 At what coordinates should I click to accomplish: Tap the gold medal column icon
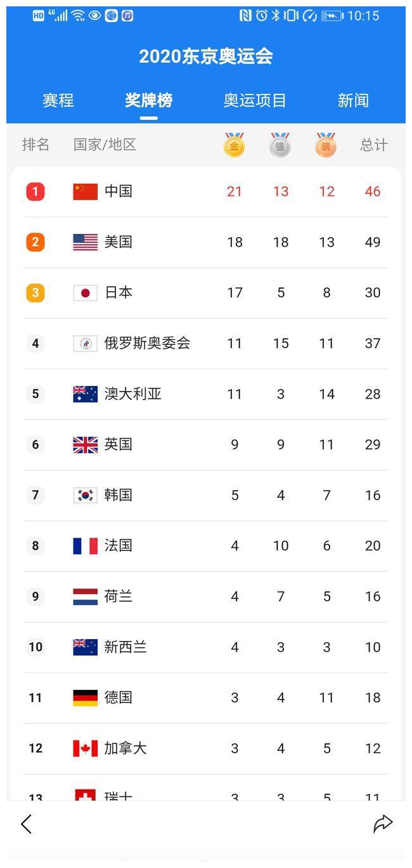234,145
